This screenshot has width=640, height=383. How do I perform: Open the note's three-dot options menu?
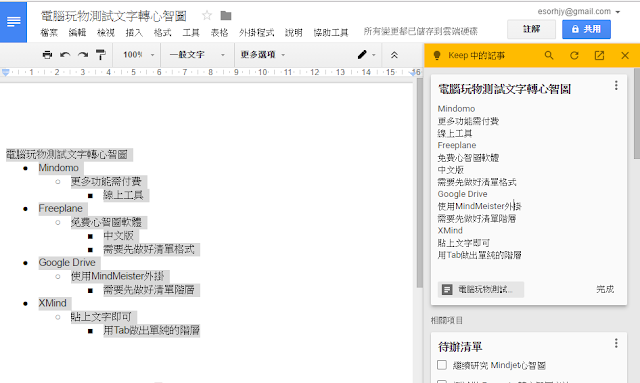click(616, 85)
